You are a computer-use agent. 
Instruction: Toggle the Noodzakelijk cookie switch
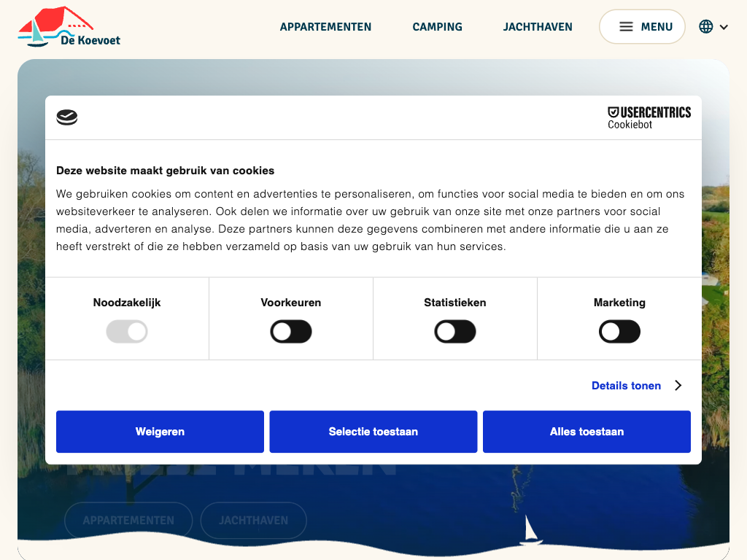(127, 332)
